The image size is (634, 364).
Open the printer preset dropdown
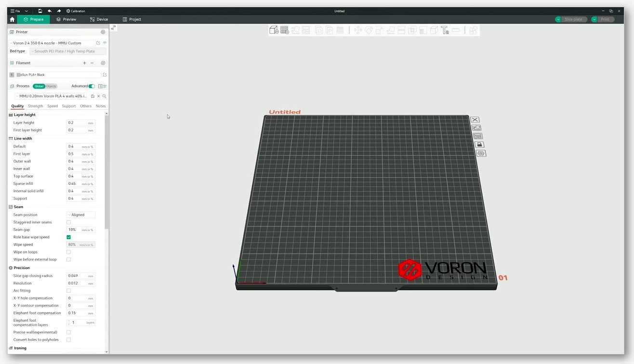point(52,43)
